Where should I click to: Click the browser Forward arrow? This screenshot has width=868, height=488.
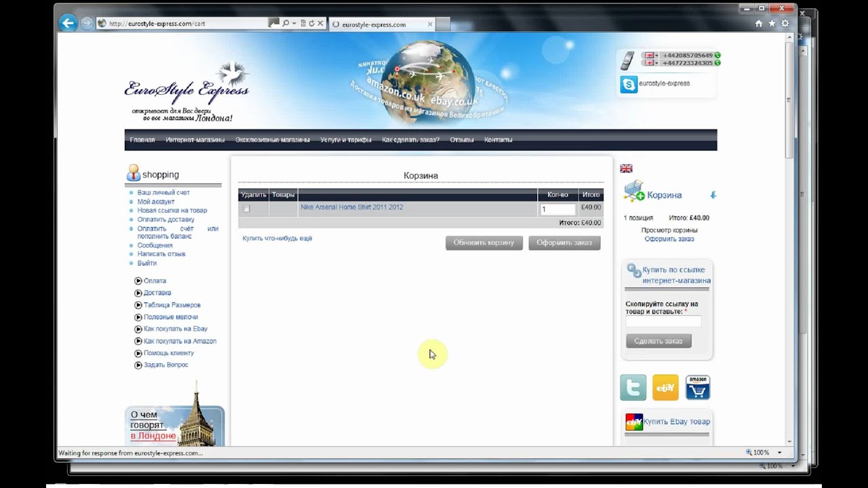(x=87, y=23)
